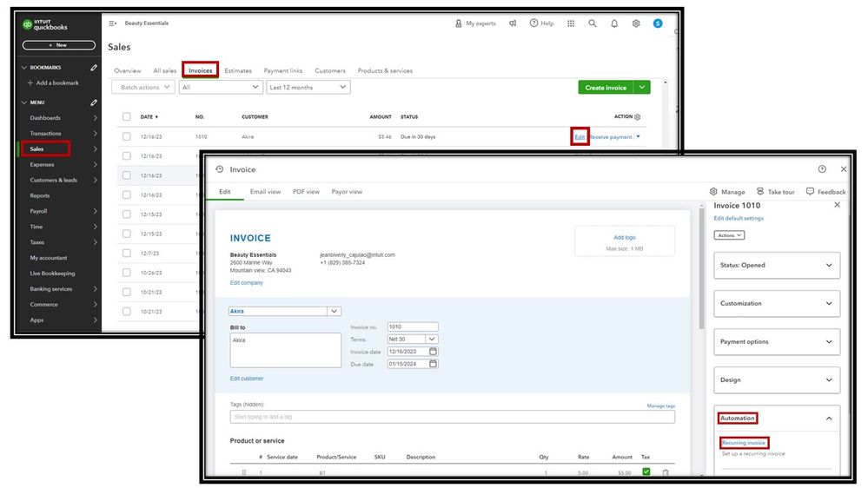This screenshot has width=868, height=488.
Task: Open the settings gear in the top bar
Action: coord(636,23)
